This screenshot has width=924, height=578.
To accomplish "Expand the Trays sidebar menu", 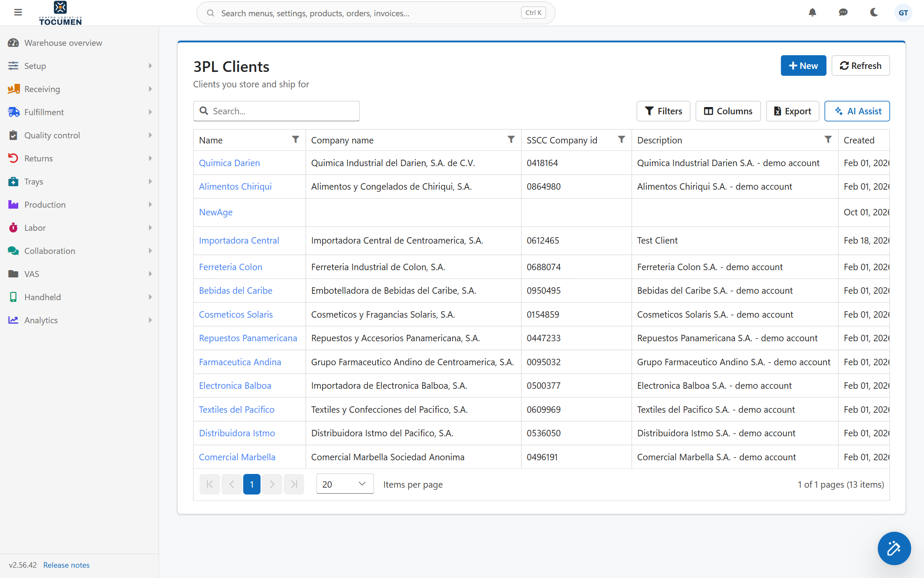I will [x=79, y=182].
